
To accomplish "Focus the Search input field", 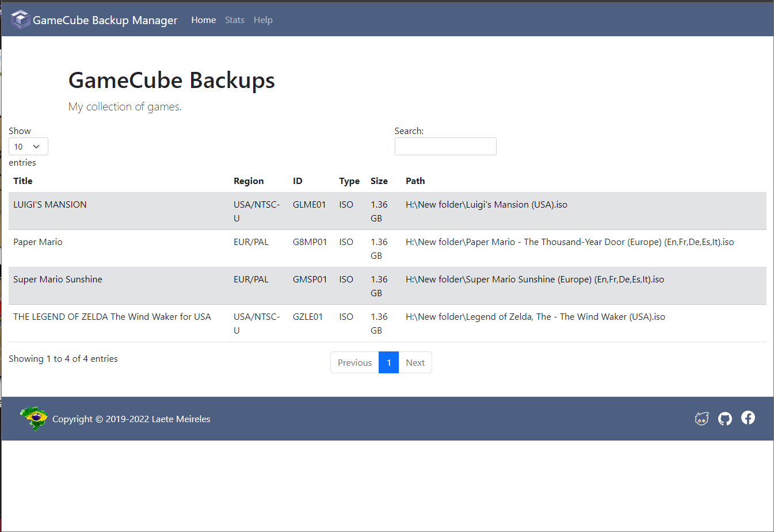I will [x=445, y=147].
